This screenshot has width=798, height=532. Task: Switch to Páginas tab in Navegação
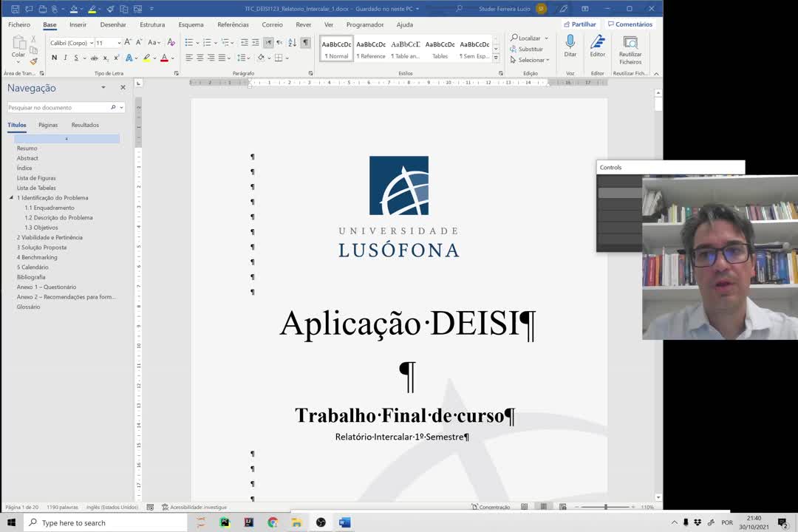[x=48, y=125]
